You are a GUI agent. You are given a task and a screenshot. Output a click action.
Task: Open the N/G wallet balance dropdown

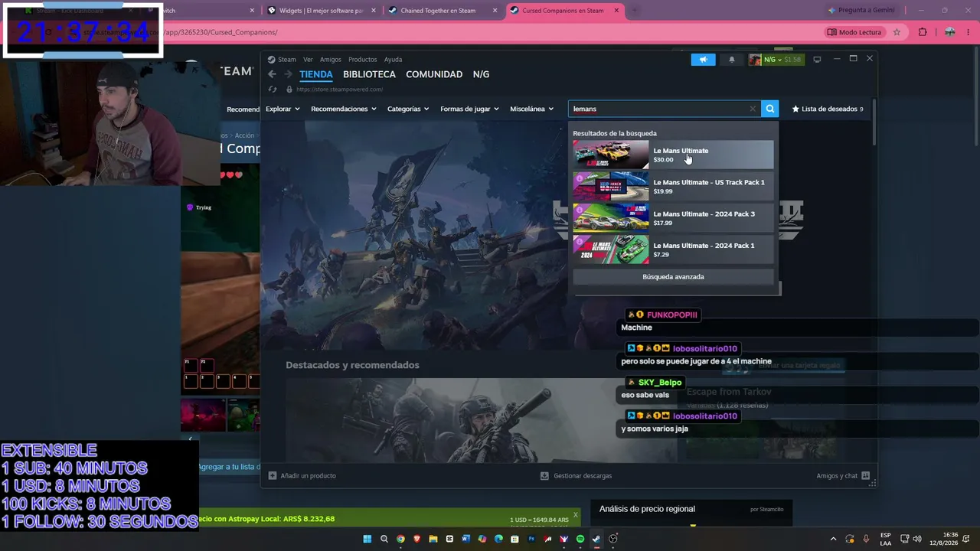pyautogui.click(x=783, y=60)
